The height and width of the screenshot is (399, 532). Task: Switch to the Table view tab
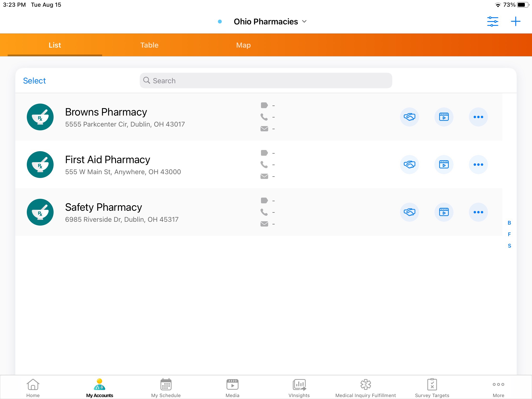click(x=149, y=45)
